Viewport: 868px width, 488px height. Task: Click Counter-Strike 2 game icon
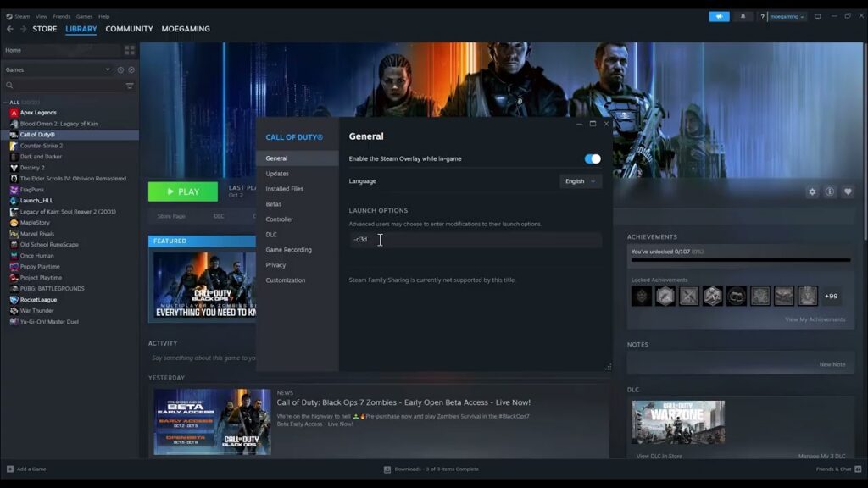pos(14,146)
